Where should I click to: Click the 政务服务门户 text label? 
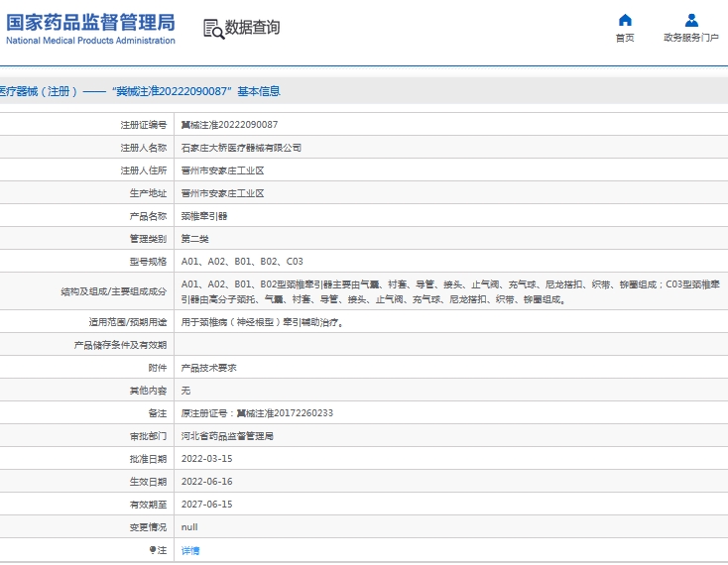pos(691,38)
